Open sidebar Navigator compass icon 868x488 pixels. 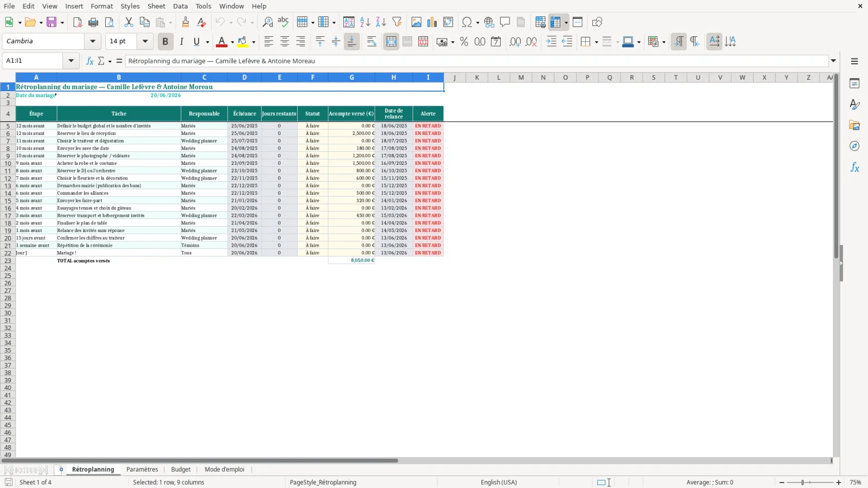click(854, 146)
